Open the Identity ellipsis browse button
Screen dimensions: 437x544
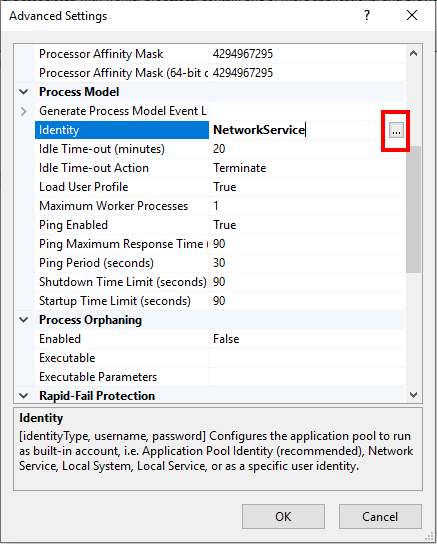pyautogui.click(x=396, y=130)
